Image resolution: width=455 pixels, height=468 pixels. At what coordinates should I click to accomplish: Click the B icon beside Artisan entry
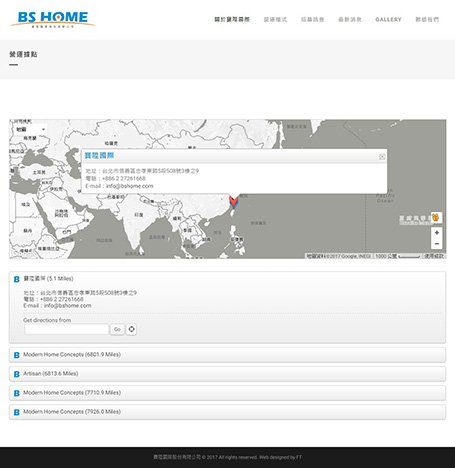pyautogui.click(x=16, y=374)
